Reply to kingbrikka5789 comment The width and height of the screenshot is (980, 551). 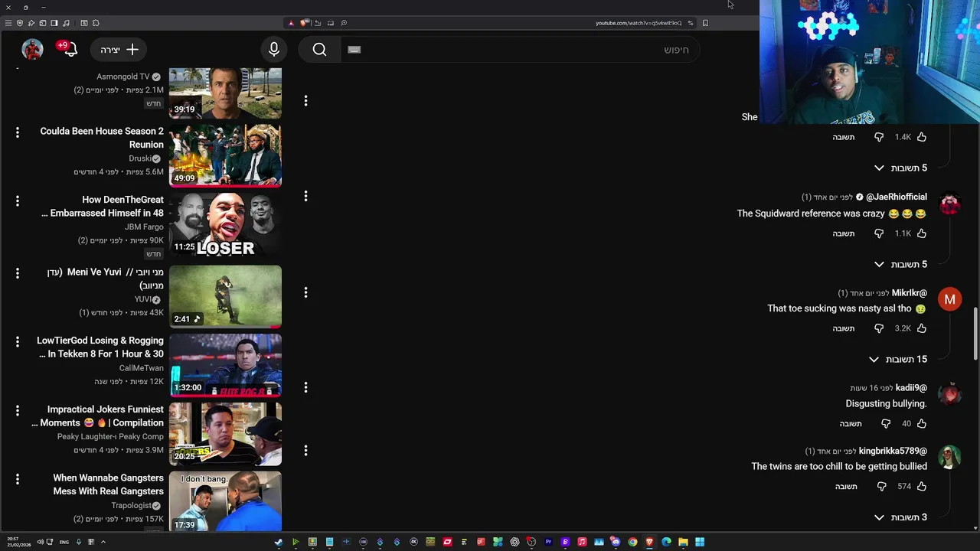(846, 486)
